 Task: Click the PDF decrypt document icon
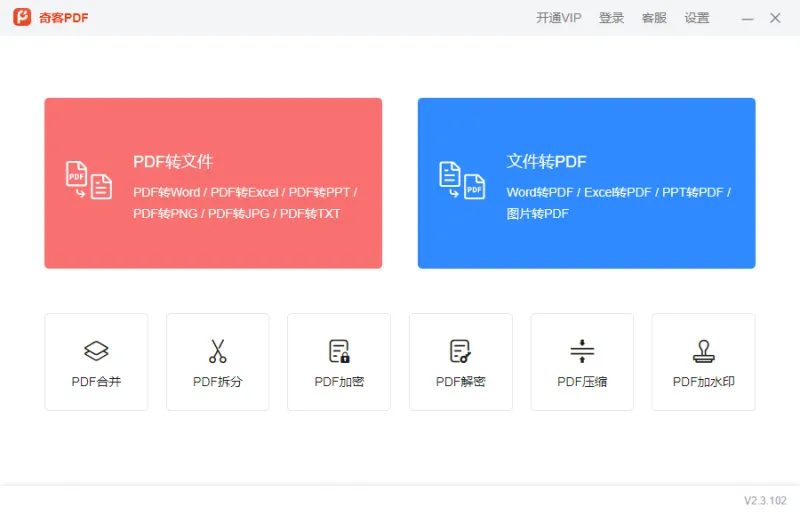point(460,351)
